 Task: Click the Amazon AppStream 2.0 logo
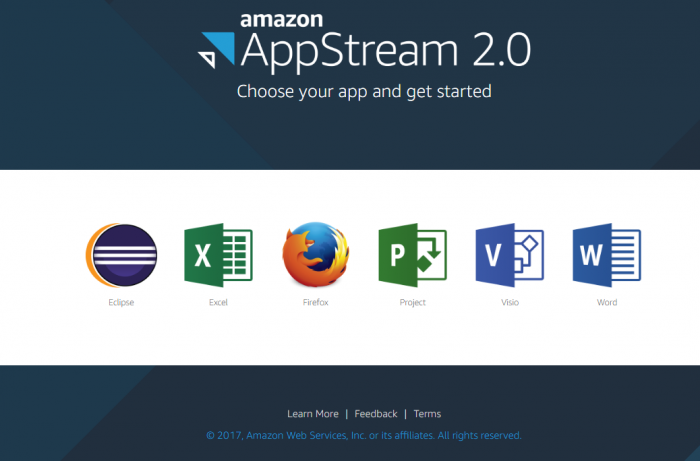point(364,42)
